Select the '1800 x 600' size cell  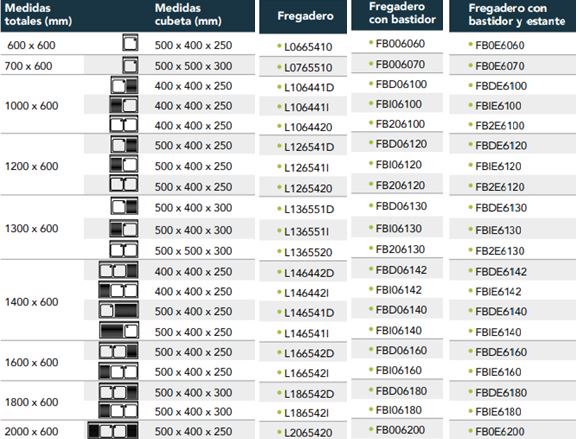coord(31,402)
